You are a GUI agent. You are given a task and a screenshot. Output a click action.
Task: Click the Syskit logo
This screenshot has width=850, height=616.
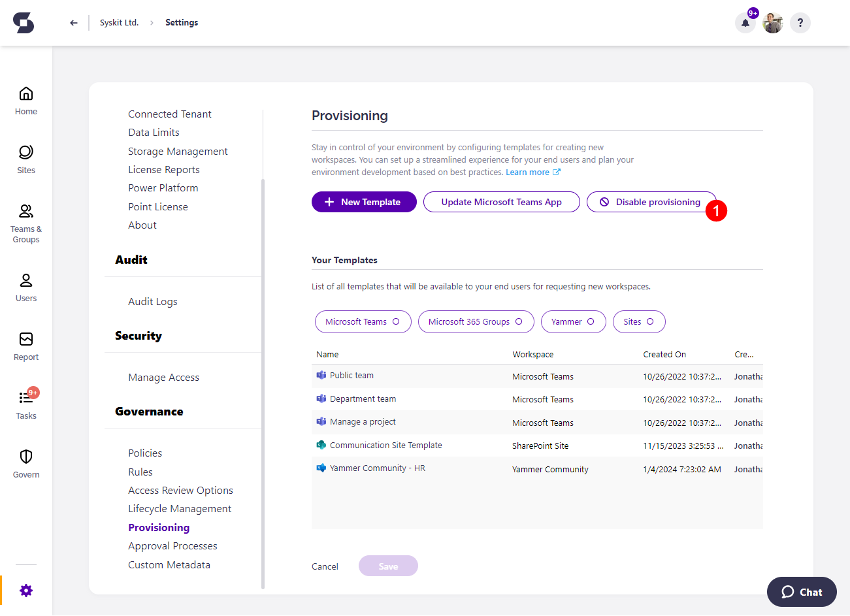pos(24,22)
